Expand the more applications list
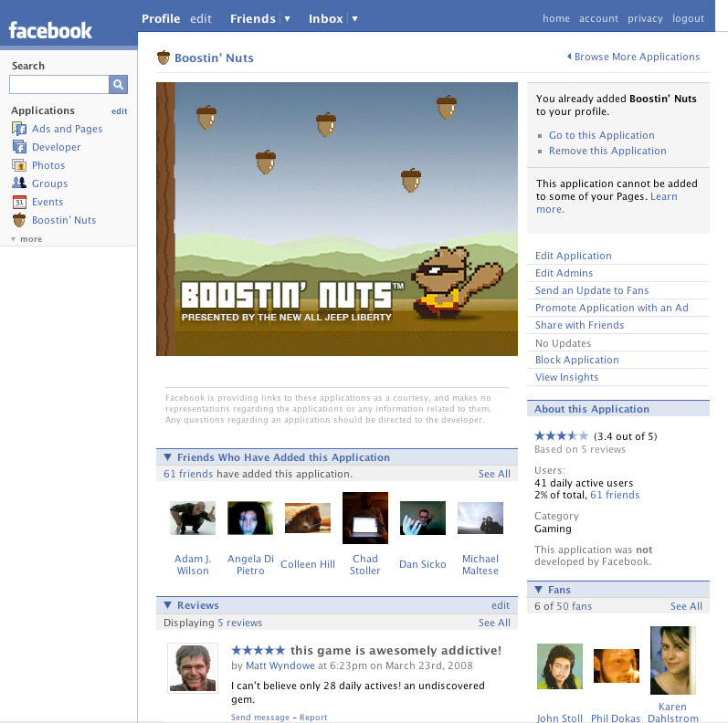The image size is (728, 723). click(x=26, y=239)
